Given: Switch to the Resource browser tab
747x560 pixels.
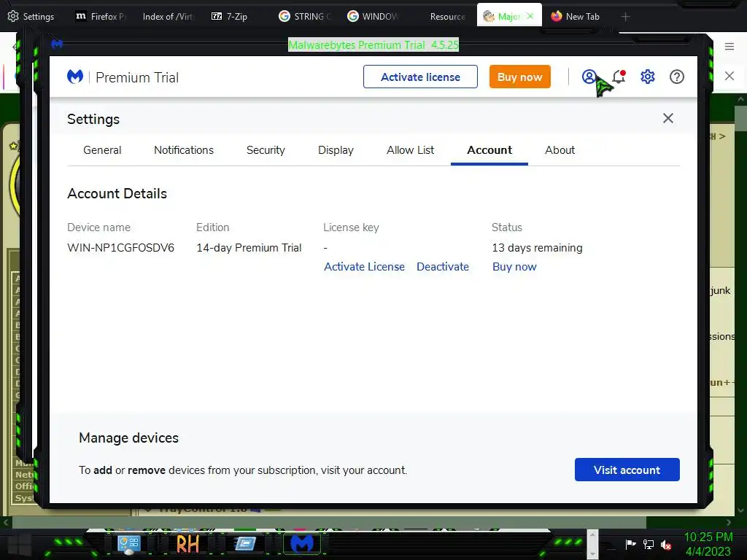Looking at the screenshot, I should pyautogui.click(x=447, y=16).
